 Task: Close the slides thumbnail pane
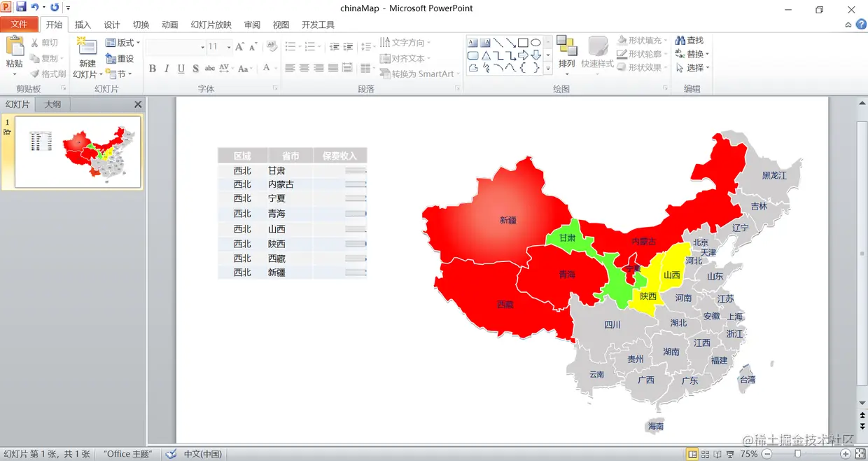point(138,104)
